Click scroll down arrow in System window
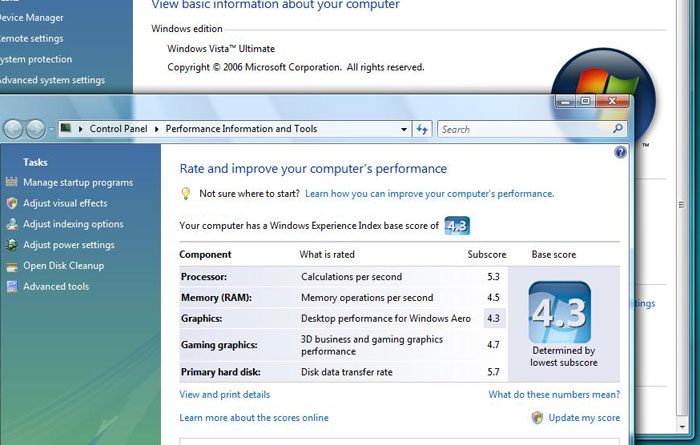The image size is (700, 445). point(682,427)
